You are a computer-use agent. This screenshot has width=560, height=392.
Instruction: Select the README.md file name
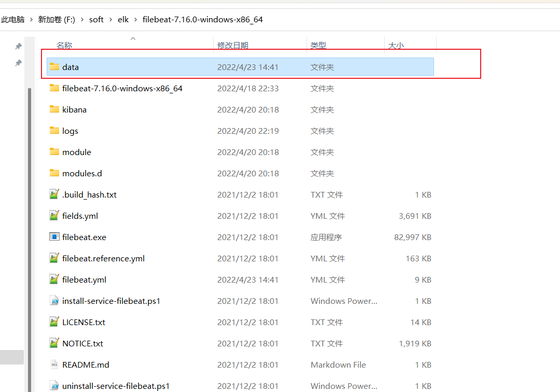pos(86,365)
